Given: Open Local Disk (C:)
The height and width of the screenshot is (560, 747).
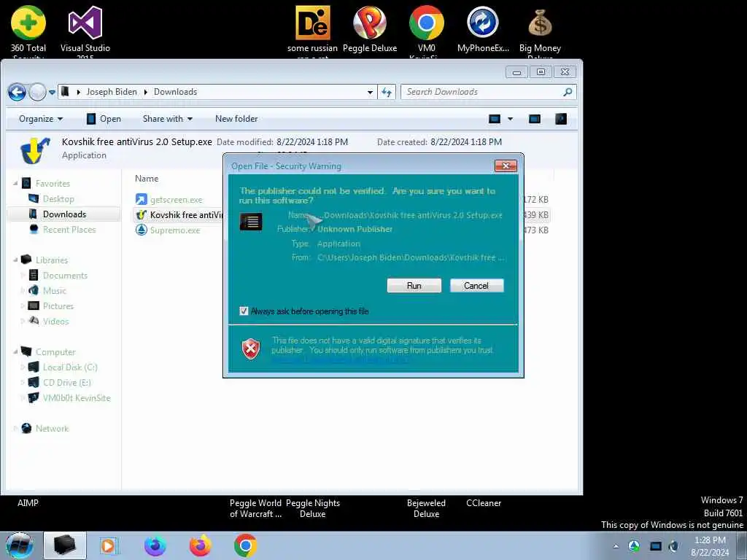Looking at the screenshot, I should pos(70,367).
